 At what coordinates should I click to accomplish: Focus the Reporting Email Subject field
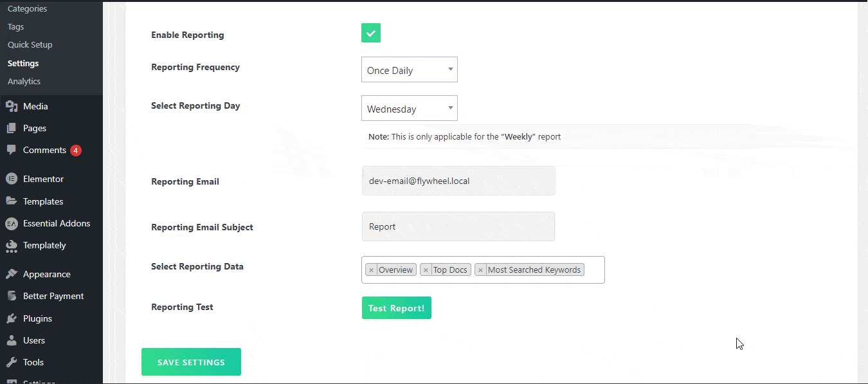[x=458, y=227]
